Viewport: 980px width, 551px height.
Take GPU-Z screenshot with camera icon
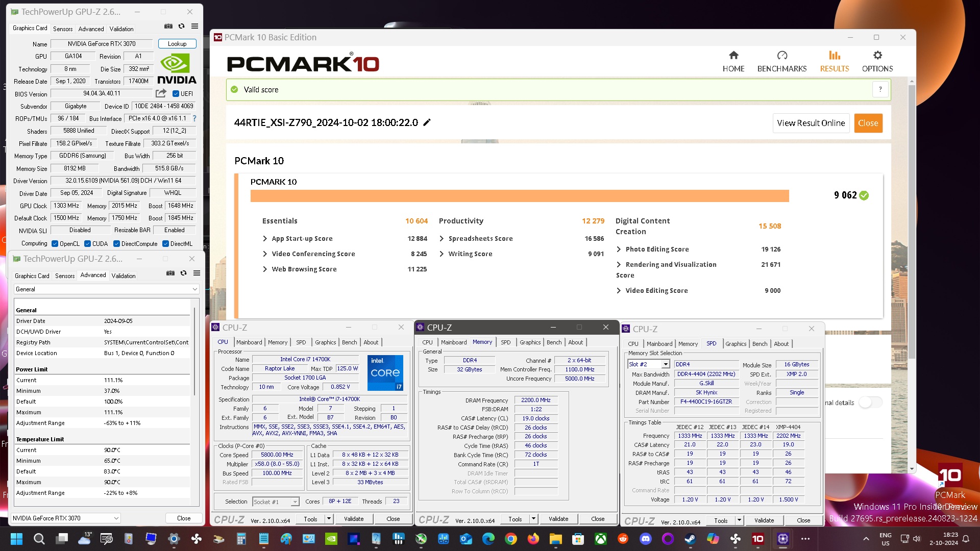168,26
